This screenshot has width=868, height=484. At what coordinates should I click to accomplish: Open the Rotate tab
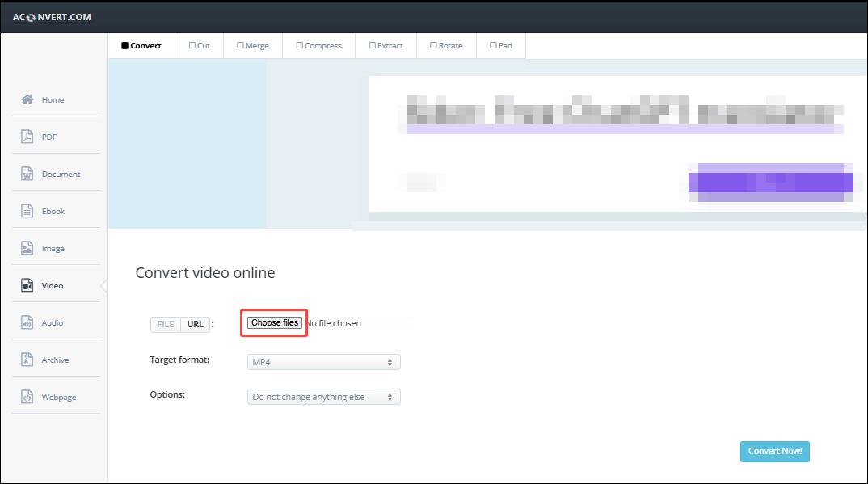click(446, 45)
